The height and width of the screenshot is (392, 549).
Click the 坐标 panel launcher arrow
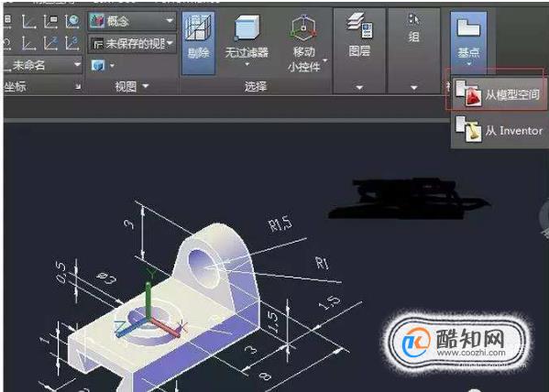78,86
